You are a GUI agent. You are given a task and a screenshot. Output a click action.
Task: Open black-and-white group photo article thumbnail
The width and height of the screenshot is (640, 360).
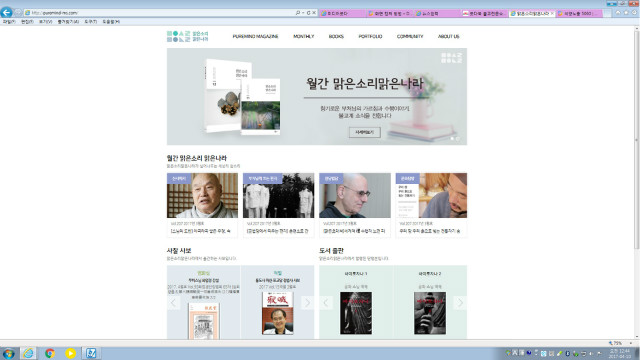[x=278, y=195]
